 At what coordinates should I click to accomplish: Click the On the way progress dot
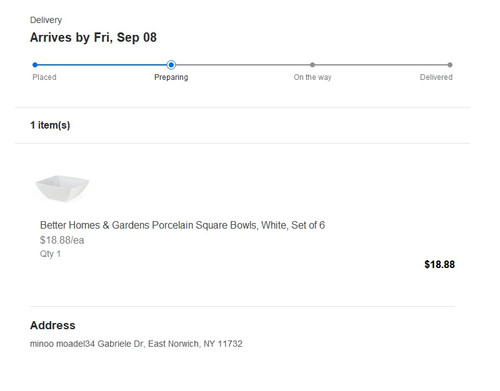312,65
